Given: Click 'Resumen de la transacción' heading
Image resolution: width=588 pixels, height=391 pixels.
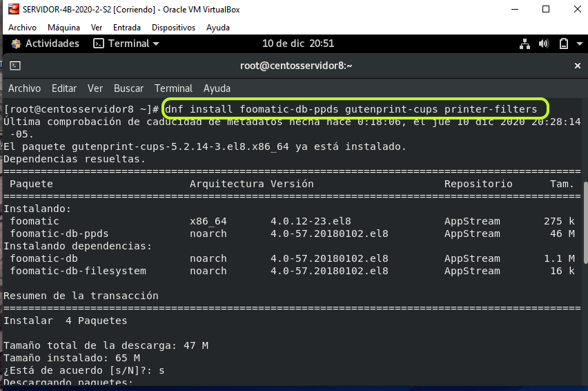Looking at the screenshot, I should coord(81,296).
